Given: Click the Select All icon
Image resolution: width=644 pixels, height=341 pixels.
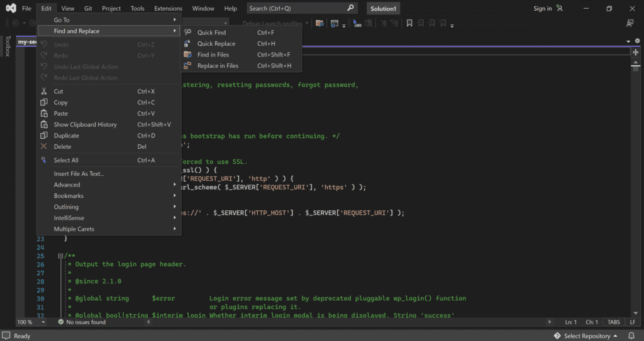Looking at the screenshot, I should pos(44,160).
